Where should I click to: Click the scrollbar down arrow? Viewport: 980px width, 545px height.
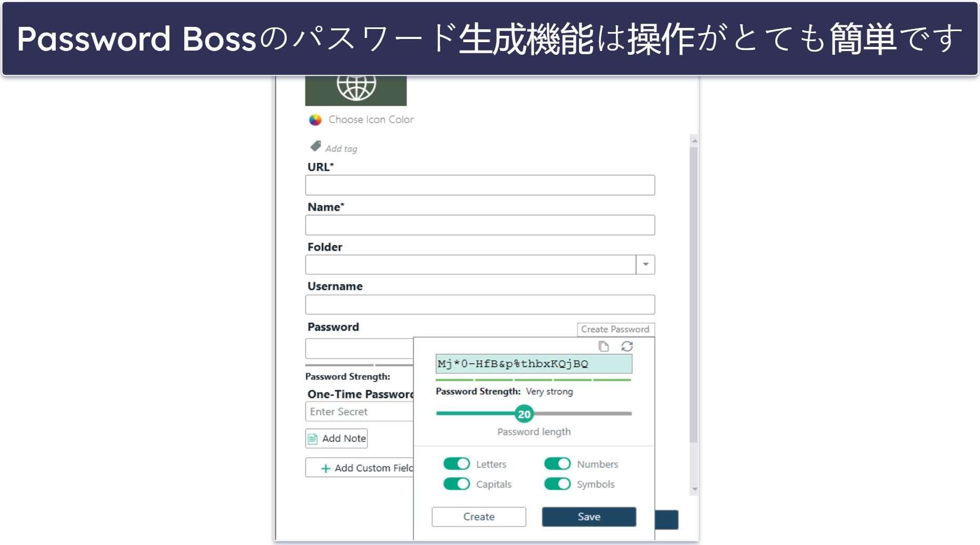(x=694, y=489)
